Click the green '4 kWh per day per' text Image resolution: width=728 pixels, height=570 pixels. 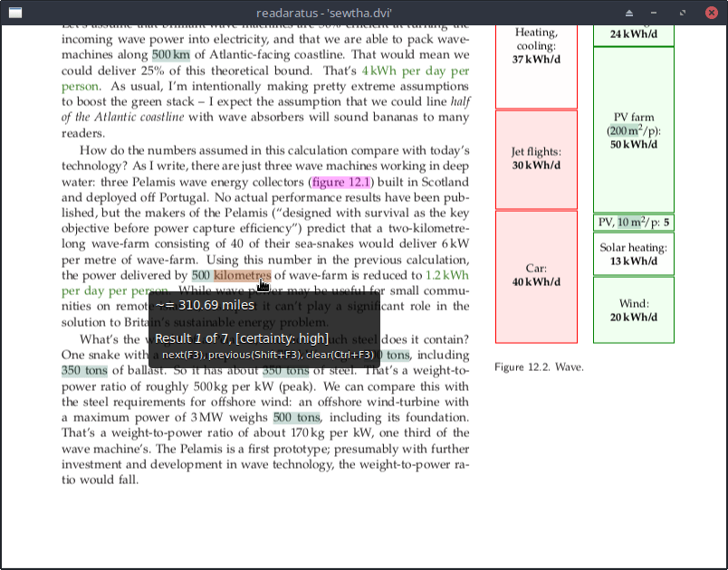[416, 71]
